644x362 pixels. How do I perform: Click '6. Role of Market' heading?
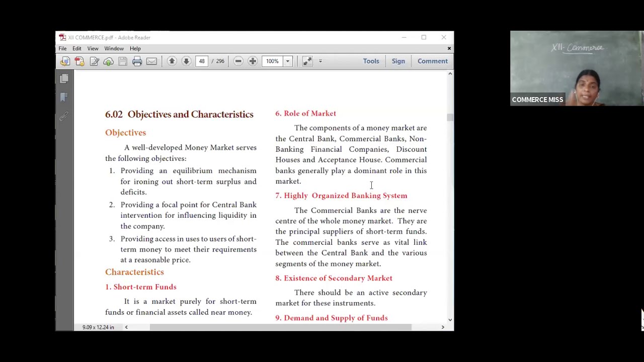tap(305, 114)
